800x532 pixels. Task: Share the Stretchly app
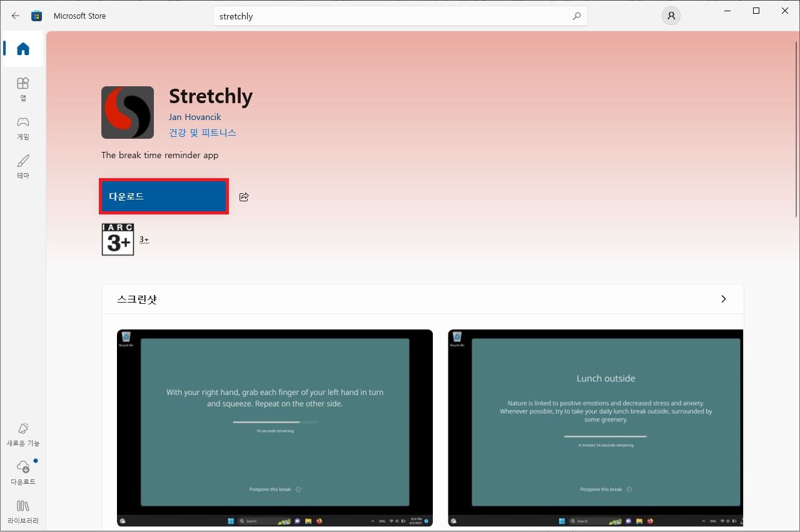(244, 197)
